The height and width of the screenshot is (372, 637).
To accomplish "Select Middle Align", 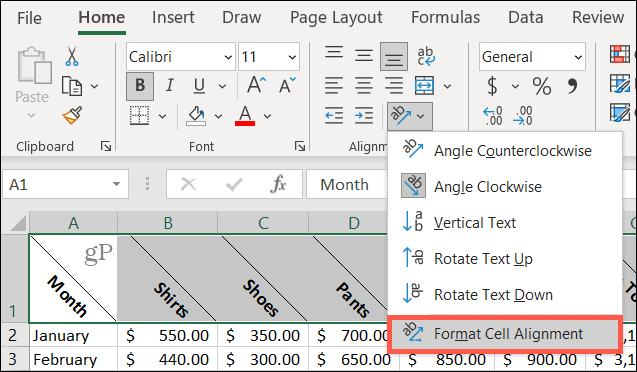I will click(x=364, y=56).
